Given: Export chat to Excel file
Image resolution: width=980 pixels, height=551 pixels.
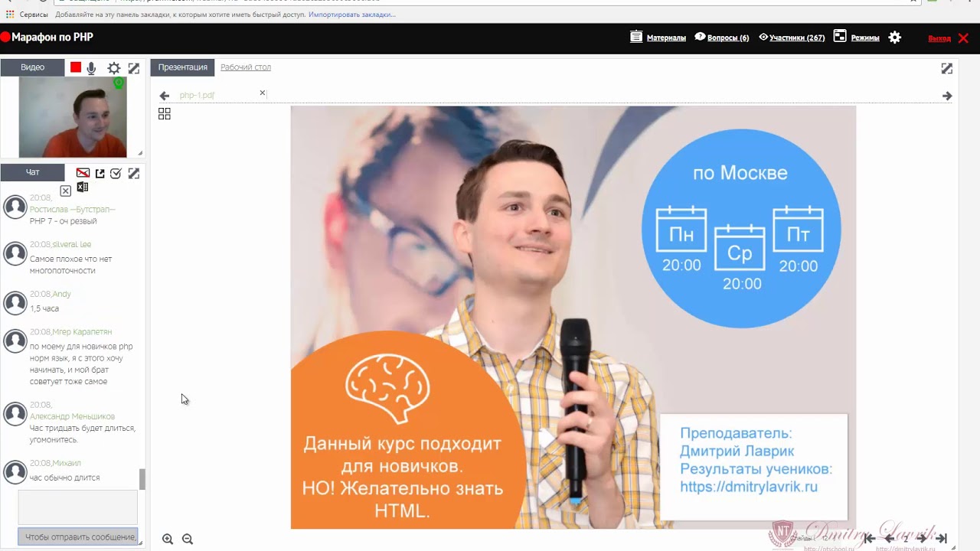Looking at the screenshot, I should (83, 187).
